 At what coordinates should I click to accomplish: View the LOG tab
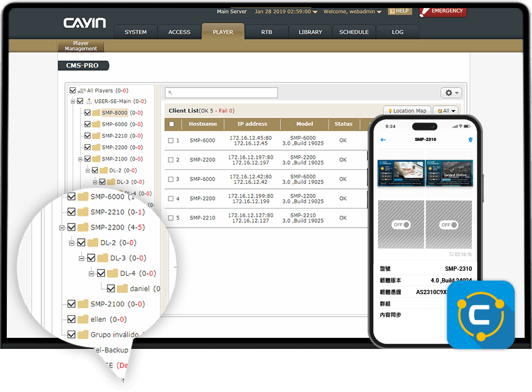click(398, 32)
